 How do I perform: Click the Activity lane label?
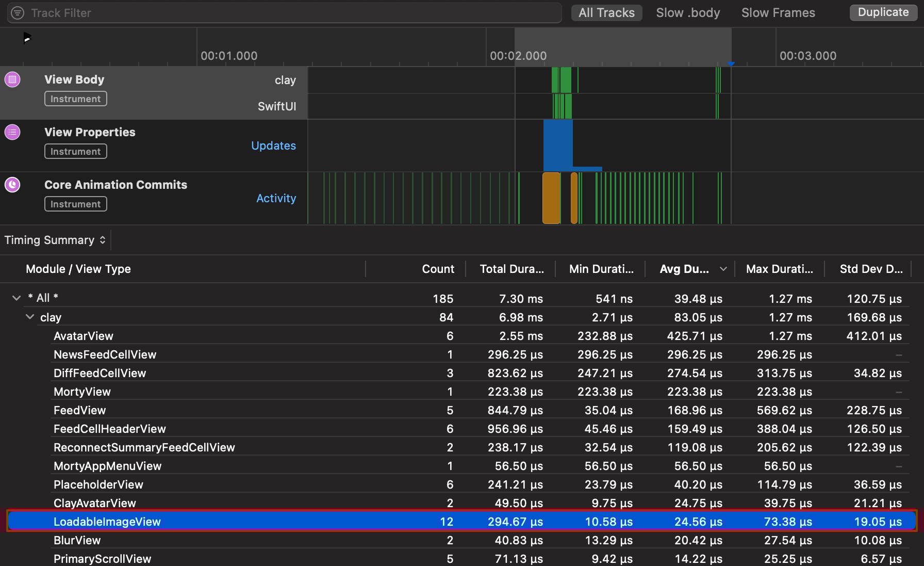[x=276, y=199]
